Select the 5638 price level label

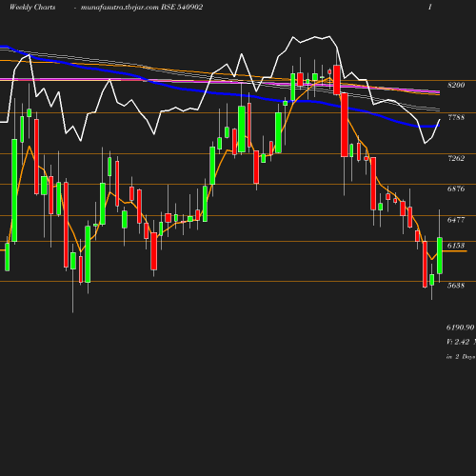point(456,286)
